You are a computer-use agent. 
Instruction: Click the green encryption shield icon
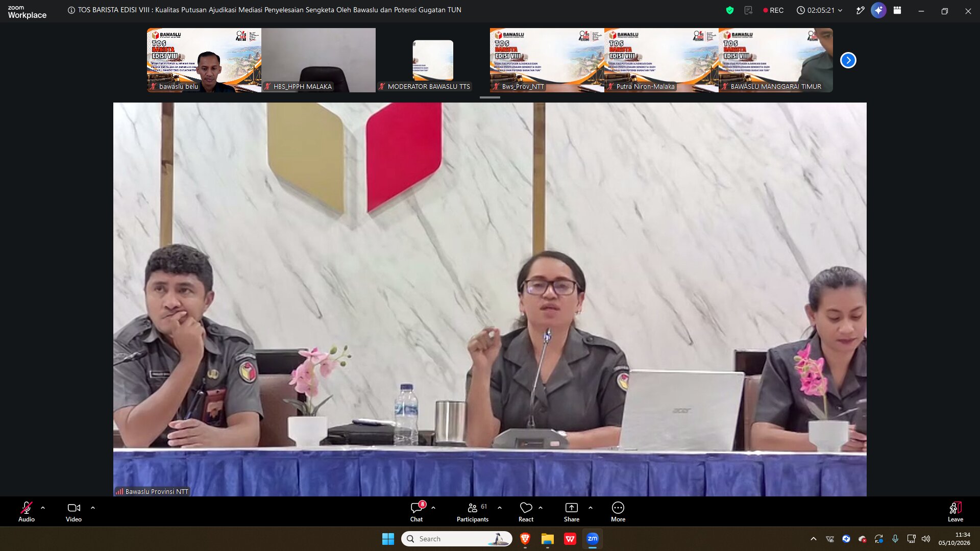pos(730,10)
